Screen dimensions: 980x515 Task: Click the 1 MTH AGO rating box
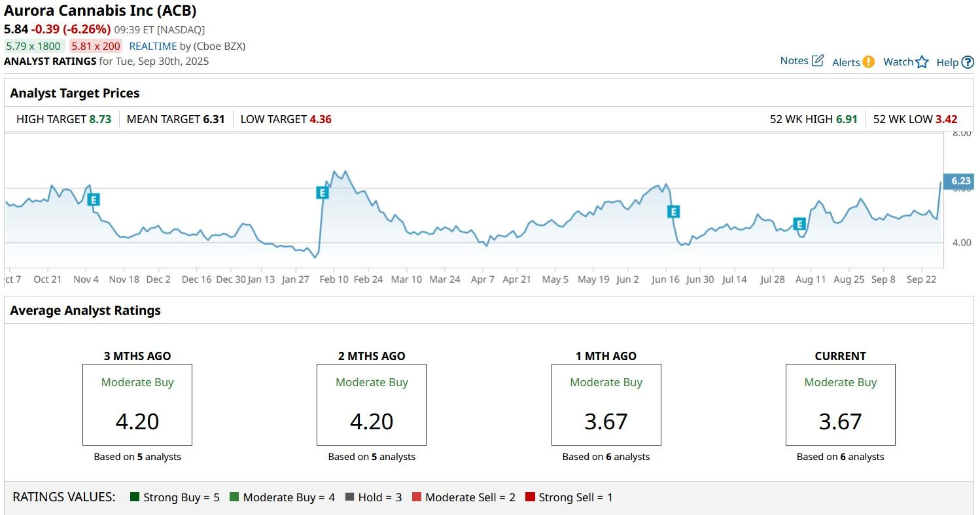(x=606, y=404)
